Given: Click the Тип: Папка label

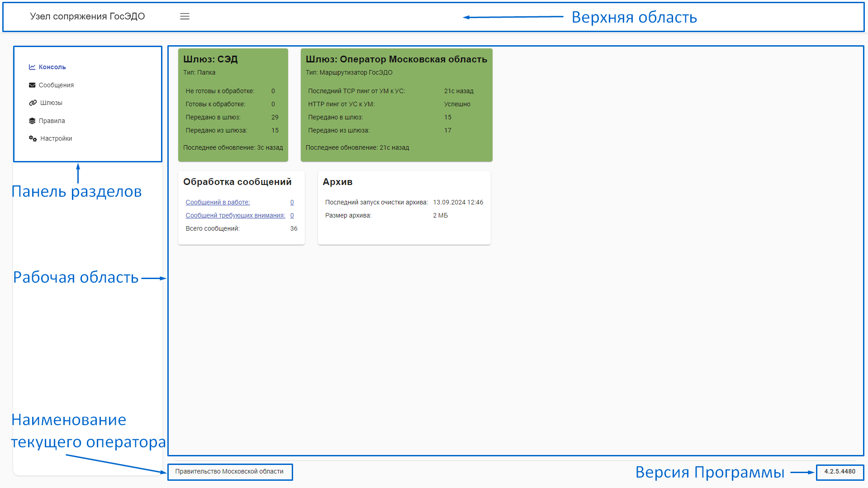Looking at the screenshot, I should click(x=199, y=72).
